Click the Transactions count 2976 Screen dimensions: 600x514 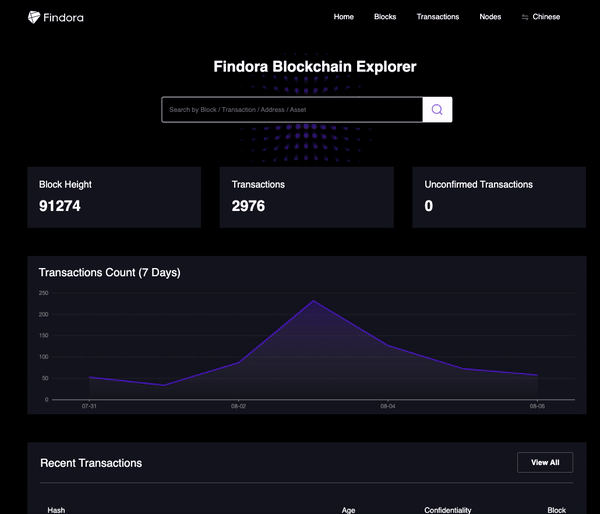click(248, 206)
